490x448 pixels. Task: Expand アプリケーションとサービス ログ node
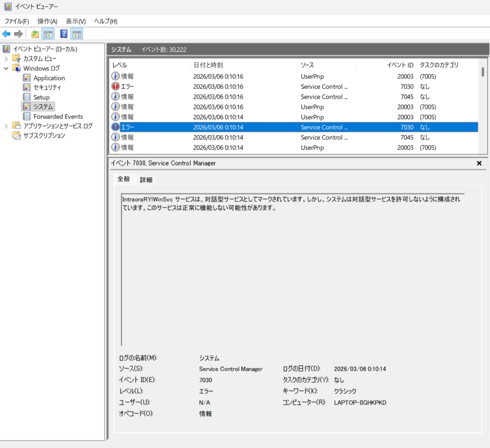coord(6,126)
